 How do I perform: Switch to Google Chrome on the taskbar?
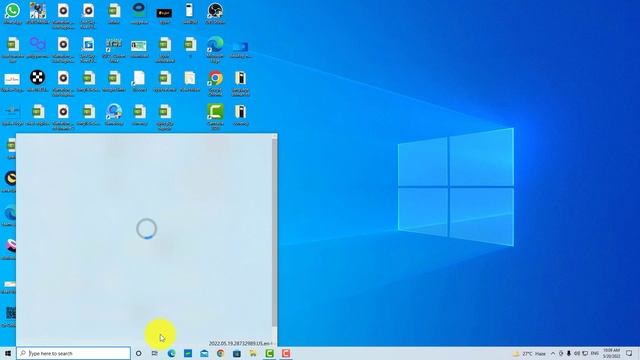tap(220, 353)
